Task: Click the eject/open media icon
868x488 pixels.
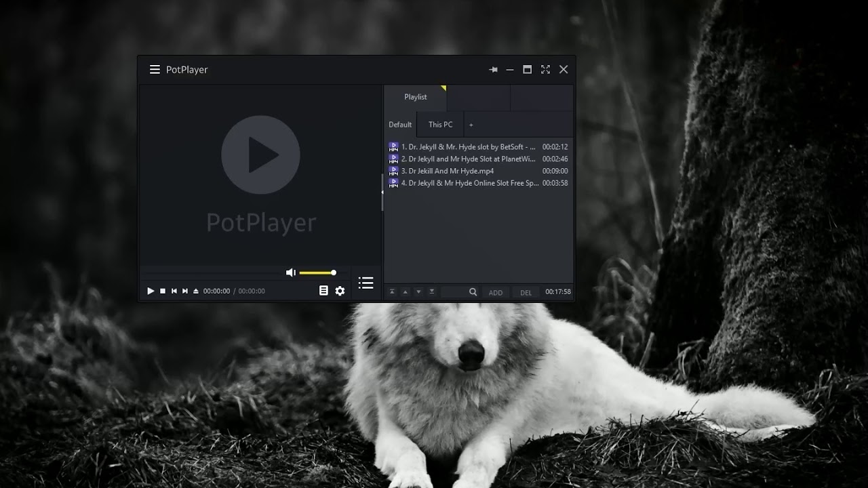Action: tap(195, 291)
